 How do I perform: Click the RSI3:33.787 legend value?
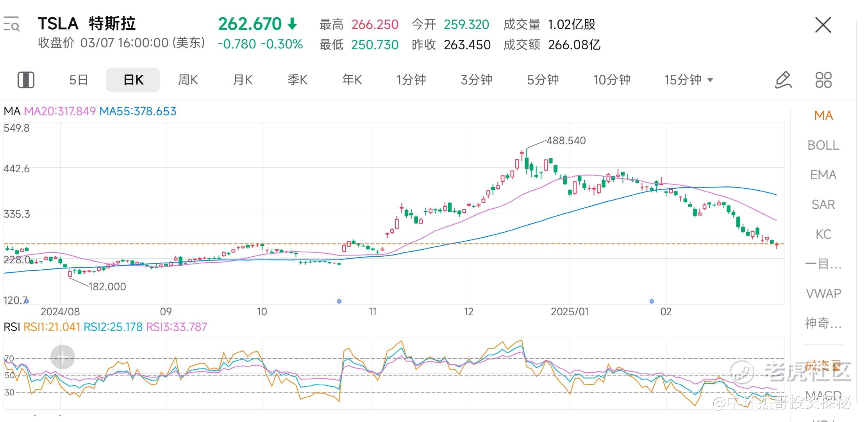coord(177,327)
